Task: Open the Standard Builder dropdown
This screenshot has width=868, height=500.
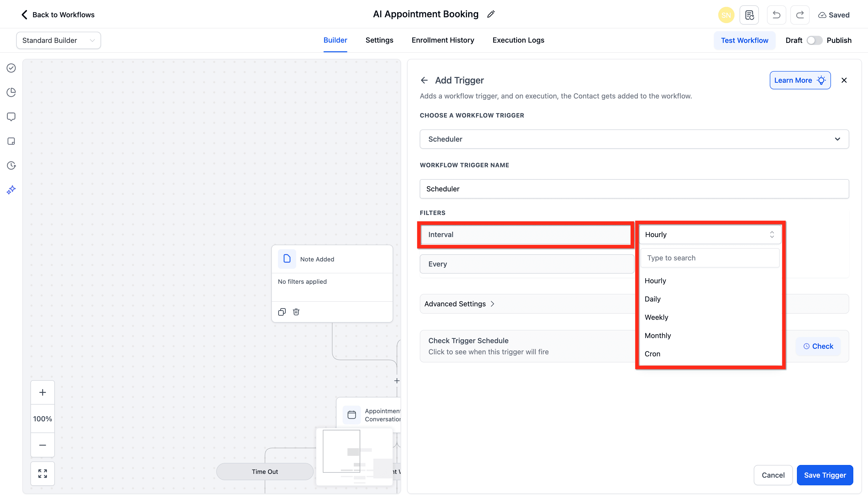Action: point(58,41)
